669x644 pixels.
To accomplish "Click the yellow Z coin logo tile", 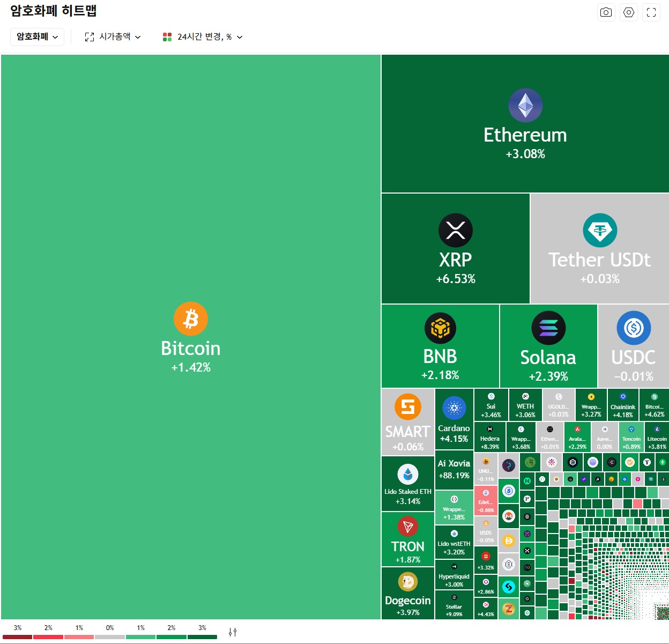I will point(509,609).
